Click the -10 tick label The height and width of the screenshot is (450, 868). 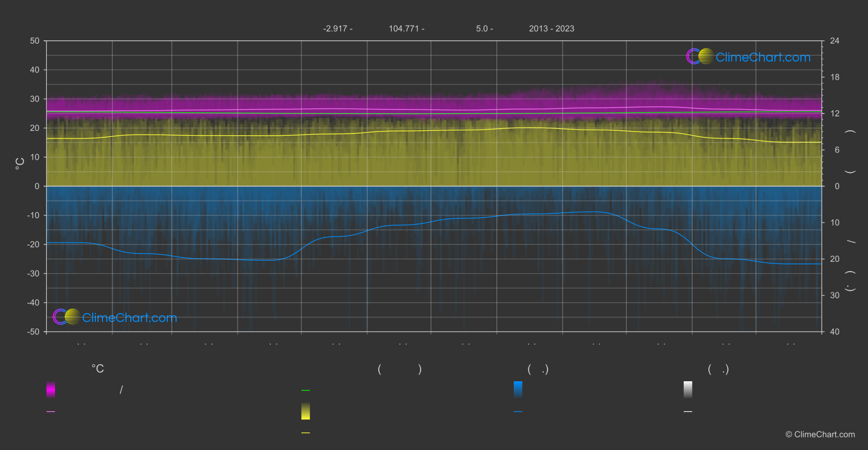pyautogui.click(x=34, y=215)
